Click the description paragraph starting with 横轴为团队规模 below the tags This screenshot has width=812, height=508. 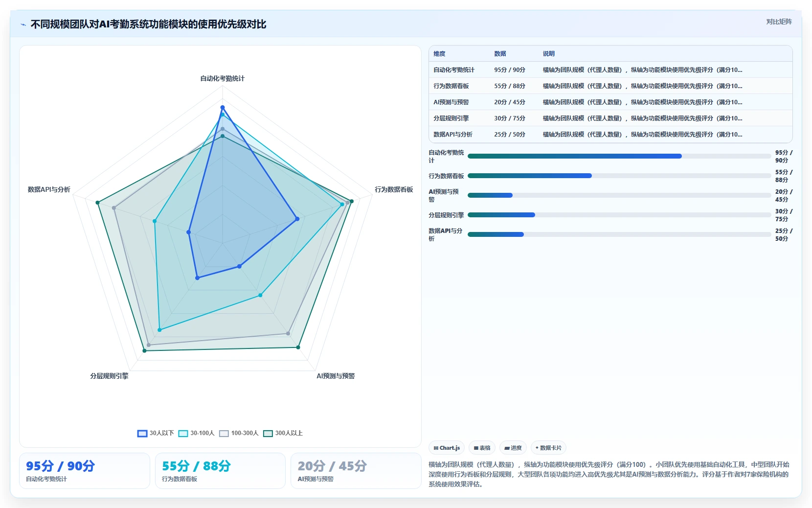point(609,474)
